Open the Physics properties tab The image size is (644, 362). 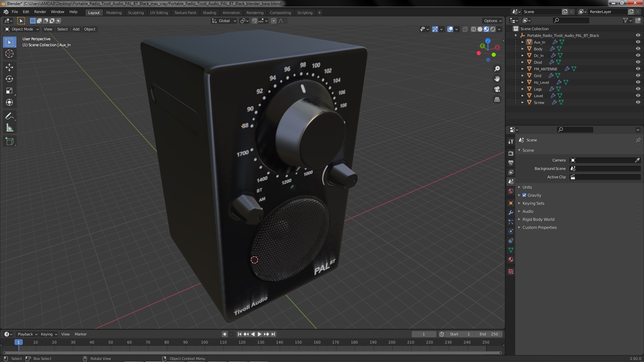tap(511, 231)
